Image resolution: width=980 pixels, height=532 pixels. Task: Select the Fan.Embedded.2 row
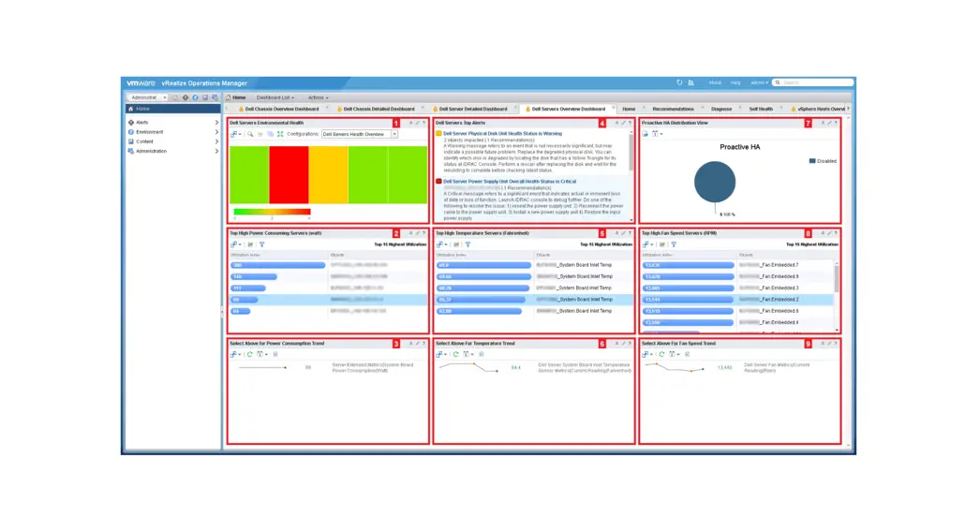pyautogui.click(x=736, y=300)
